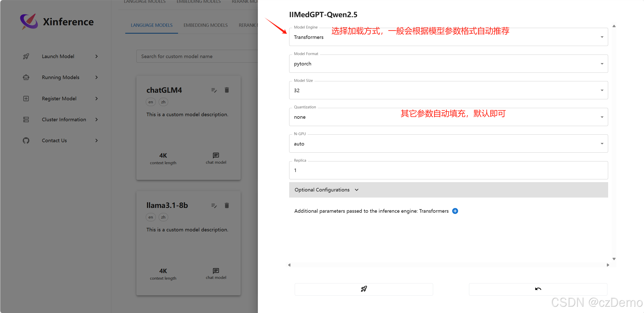Expand the Cluster Information chevron

[96, 119]
